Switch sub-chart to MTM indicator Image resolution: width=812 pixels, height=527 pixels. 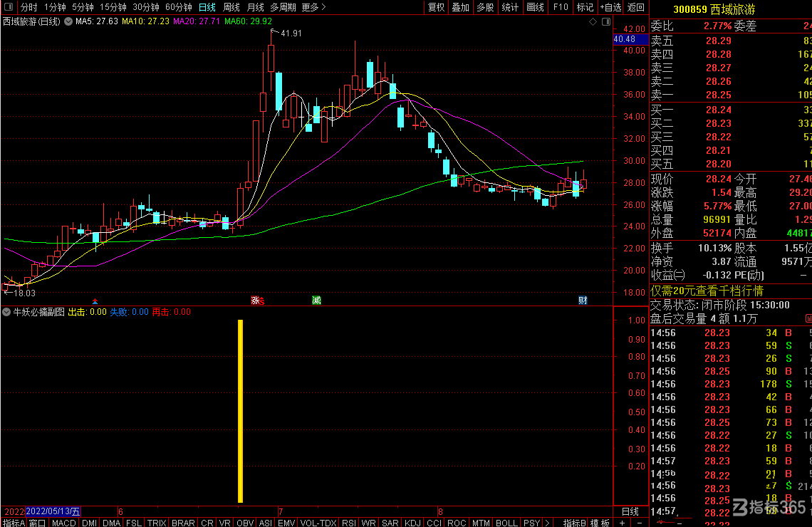(481, 523)
